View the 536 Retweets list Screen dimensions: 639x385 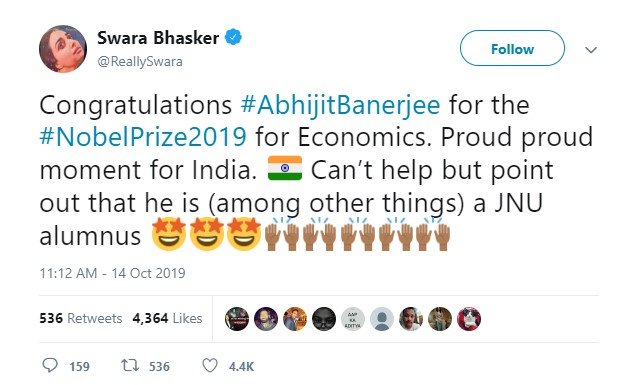coord(81,318)
